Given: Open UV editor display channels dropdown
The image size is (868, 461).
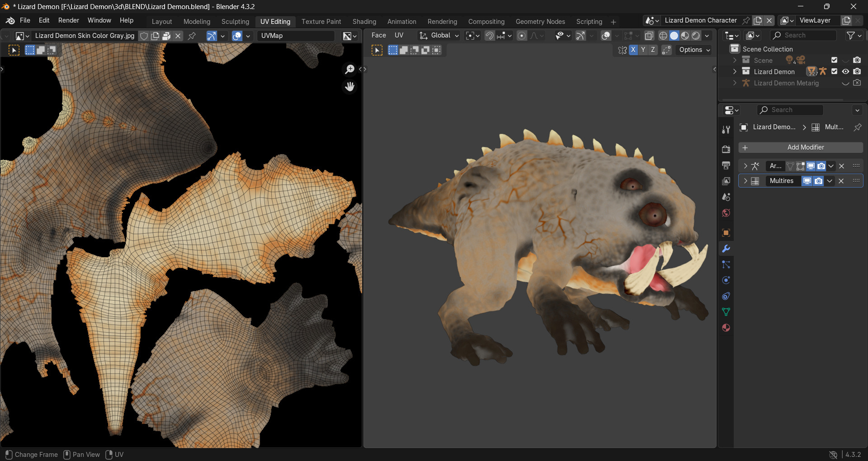Looking at the screenshot, I should (x=349, y=36).
